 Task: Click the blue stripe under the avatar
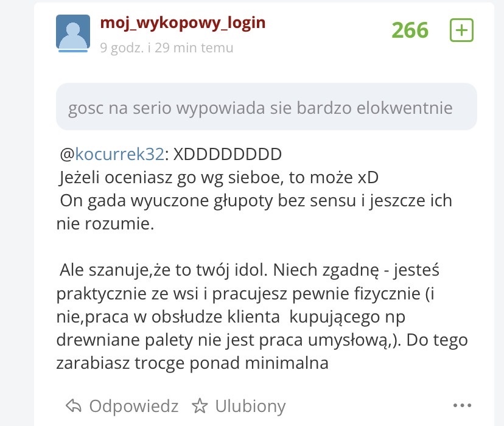[x=73, y=51]
